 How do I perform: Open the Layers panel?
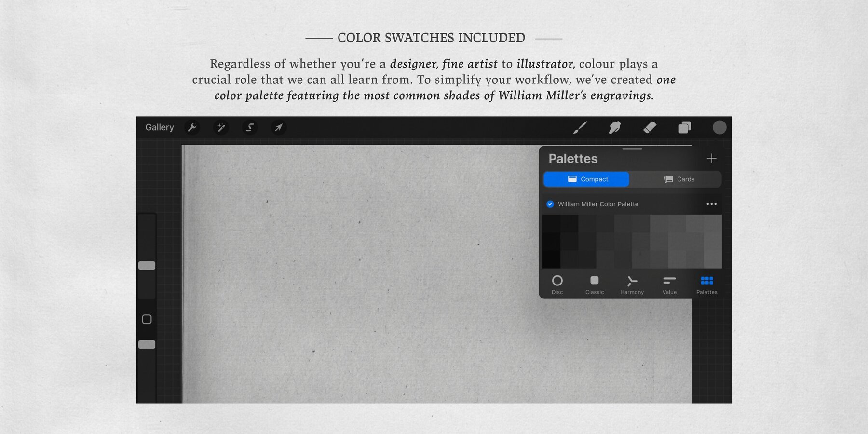tap(684, 127)
